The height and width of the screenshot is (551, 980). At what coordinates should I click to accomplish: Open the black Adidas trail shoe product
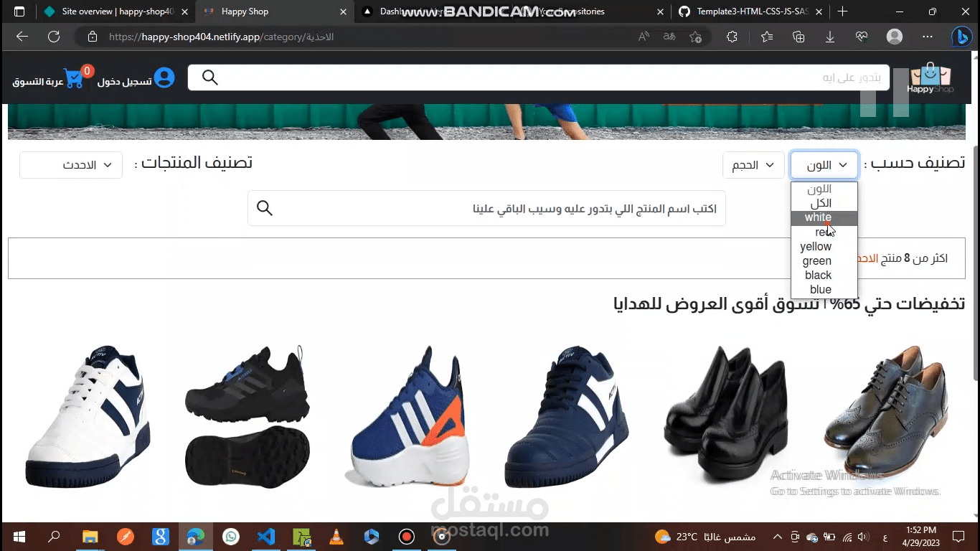click(248, 416)
